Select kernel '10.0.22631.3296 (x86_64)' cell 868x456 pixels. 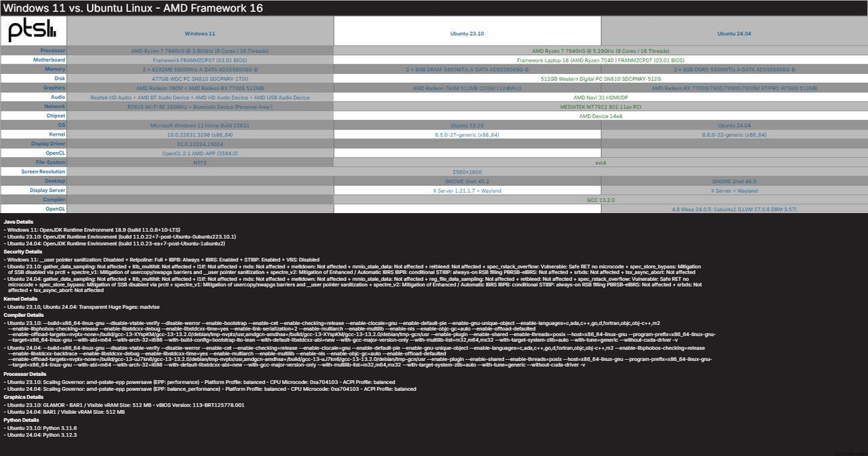200,135
